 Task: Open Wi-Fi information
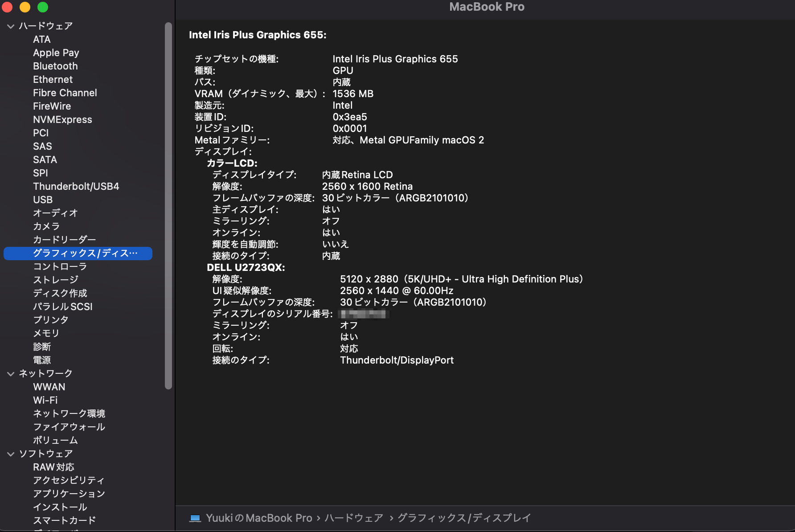tap(45, 401)
